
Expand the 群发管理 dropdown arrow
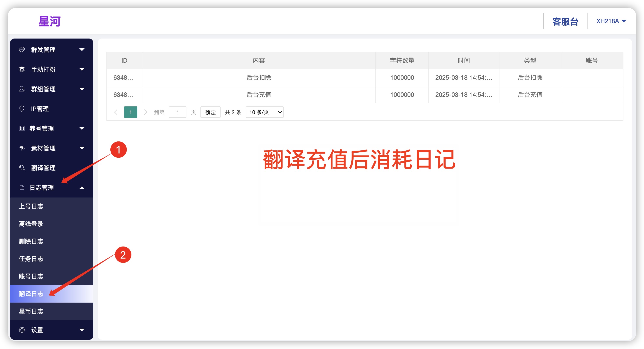tap(82, 50)
